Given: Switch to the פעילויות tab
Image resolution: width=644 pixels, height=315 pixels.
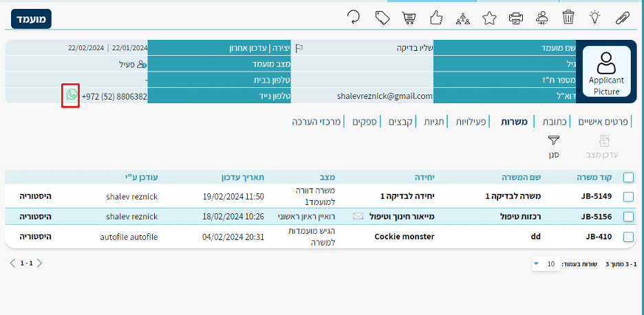Looking at the screenshot, I should click(471, 122).
